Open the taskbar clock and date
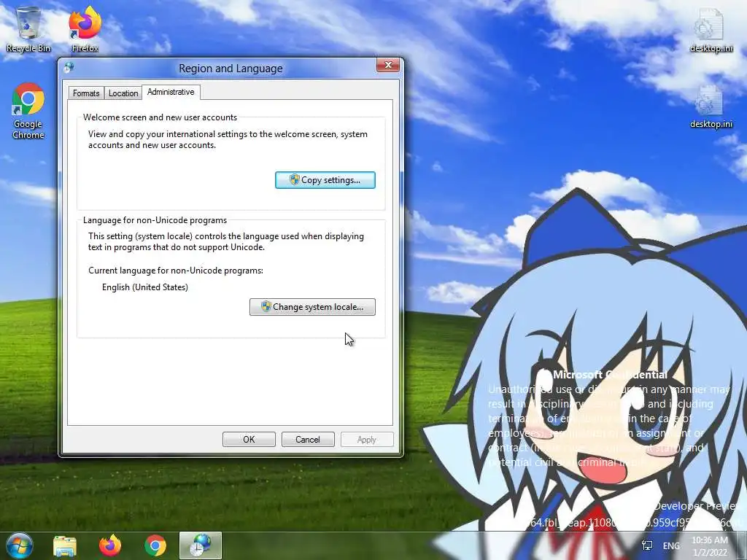The width and height of the screenshot is (747, 560). (710, 546)
